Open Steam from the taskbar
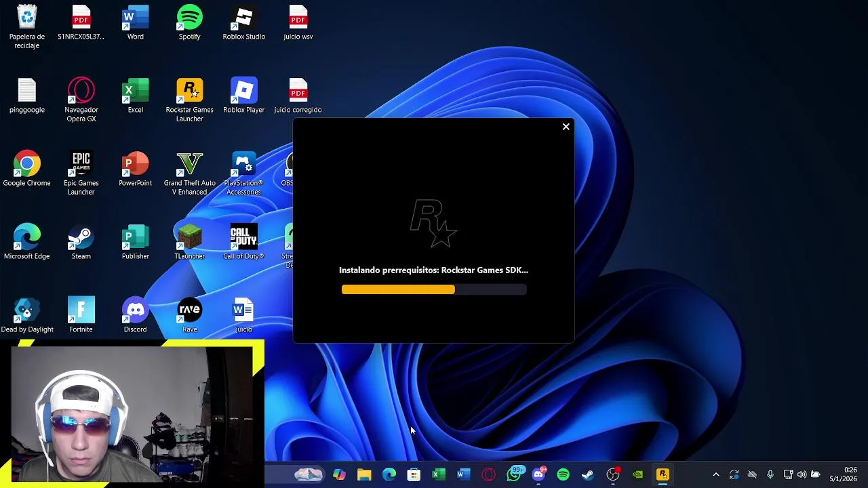The image size is (868, 488). [588, 474]
